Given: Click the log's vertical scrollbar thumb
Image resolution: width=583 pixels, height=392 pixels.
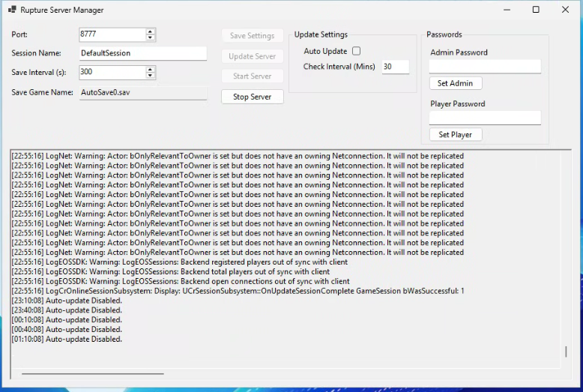Looking at the screenshot, I should point(566,352).
